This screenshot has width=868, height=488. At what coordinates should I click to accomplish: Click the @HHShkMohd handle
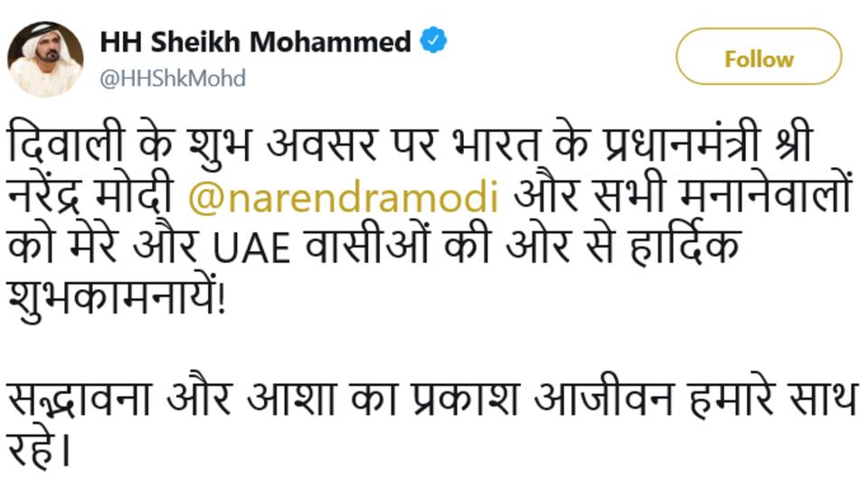172,79
